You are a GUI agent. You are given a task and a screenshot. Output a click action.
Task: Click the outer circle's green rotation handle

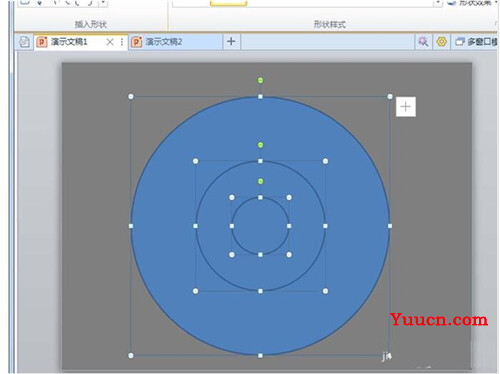click(260, 80)
